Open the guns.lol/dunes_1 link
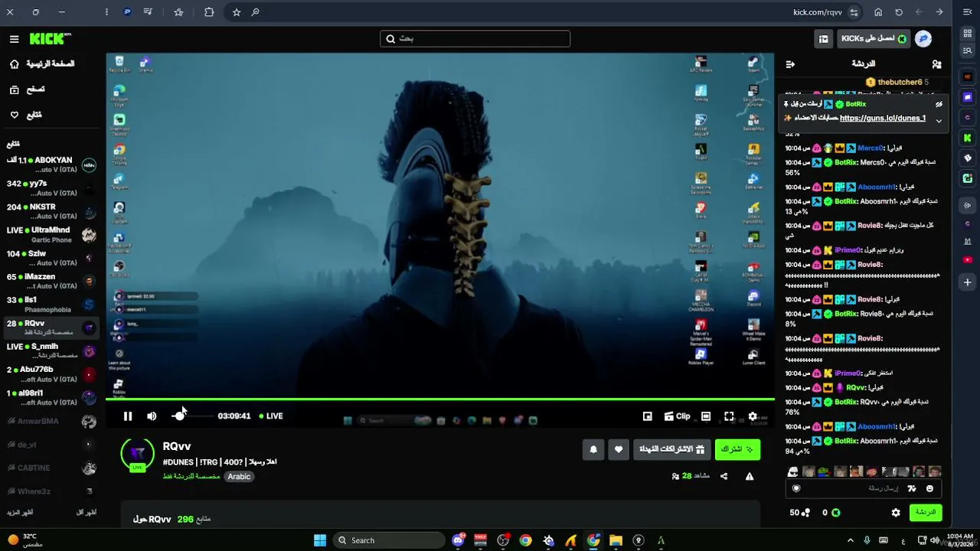Image resolution: width=980 pixels, height=551 pixels. click(883, 119)
